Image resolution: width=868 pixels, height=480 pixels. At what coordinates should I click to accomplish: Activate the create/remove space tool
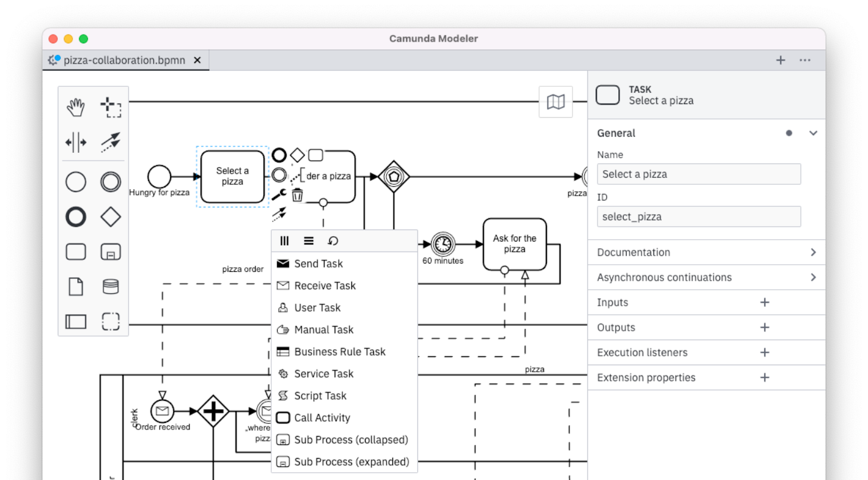coord(76,142)
